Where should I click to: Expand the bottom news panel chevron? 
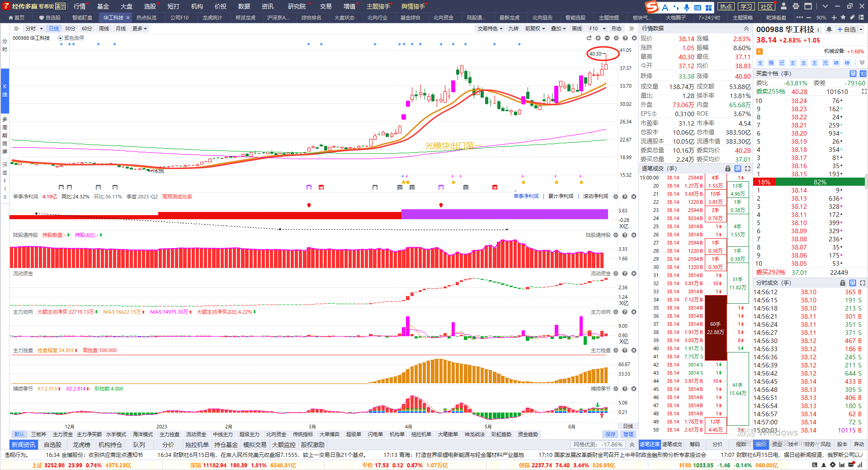tap(632, 445)
